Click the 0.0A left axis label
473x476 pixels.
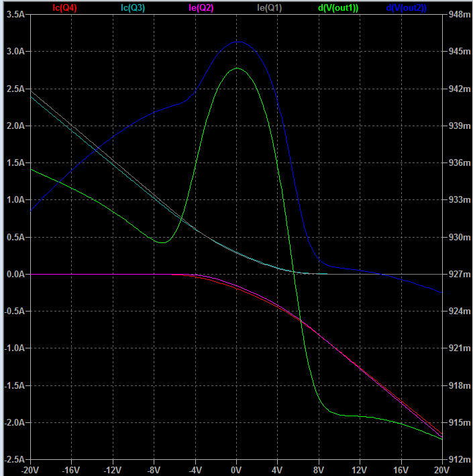tap(16, 274)
